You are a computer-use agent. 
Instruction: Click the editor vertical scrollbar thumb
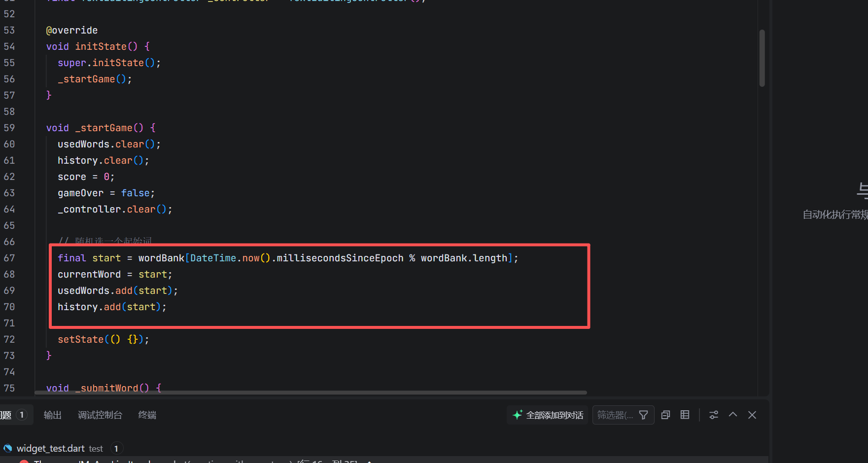click(x=762, y=58)
